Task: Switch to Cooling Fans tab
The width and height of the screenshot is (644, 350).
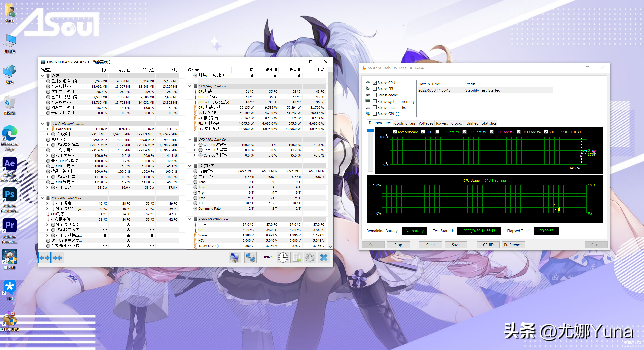Action: point(405,123)
